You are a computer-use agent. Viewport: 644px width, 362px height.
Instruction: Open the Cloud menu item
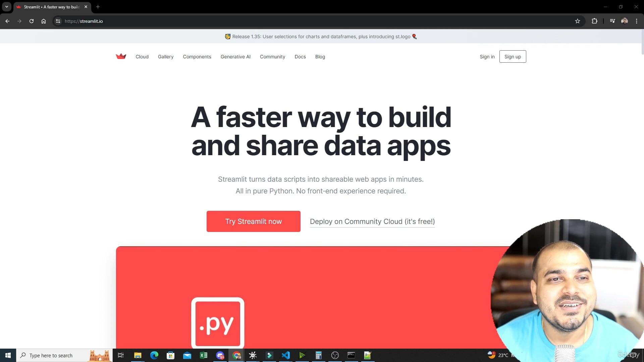pos(142,57)
